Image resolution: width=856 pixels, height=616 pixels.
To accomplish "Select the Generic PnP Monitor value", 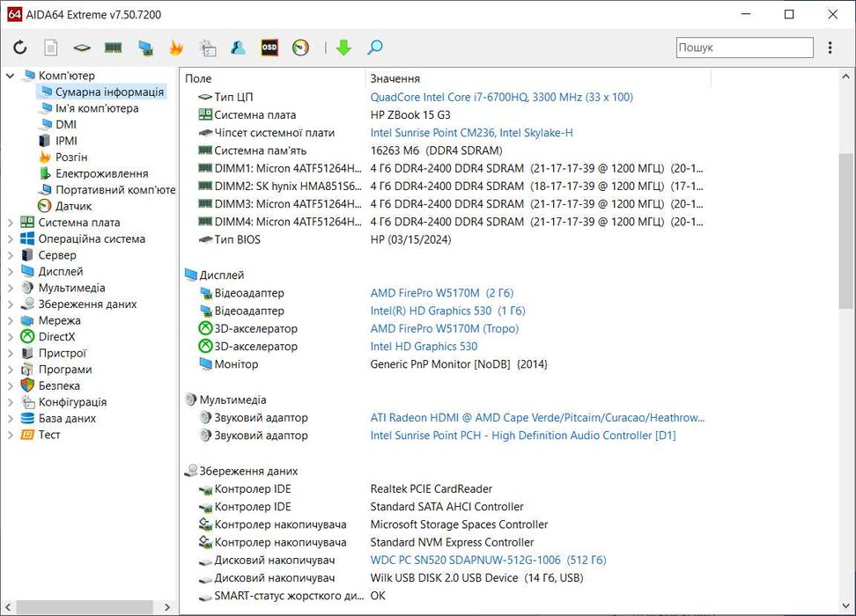I will pos(459,364).
